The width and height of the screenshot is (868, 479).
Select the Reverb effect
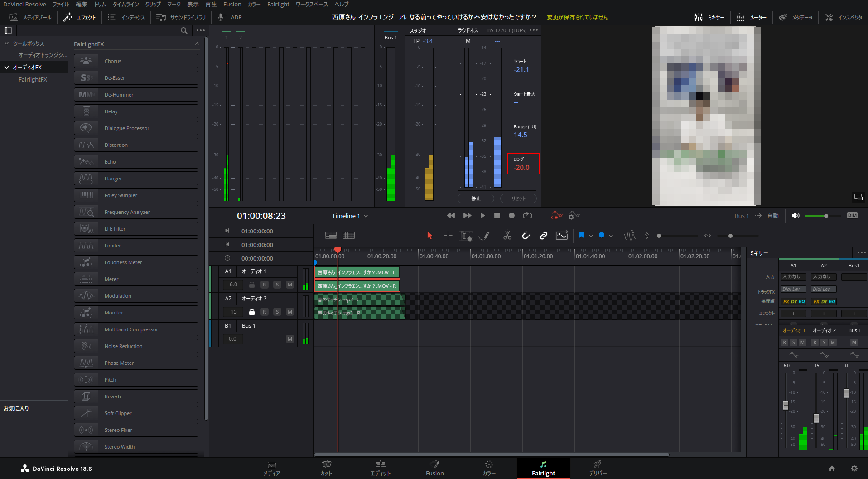click(136, 397)
